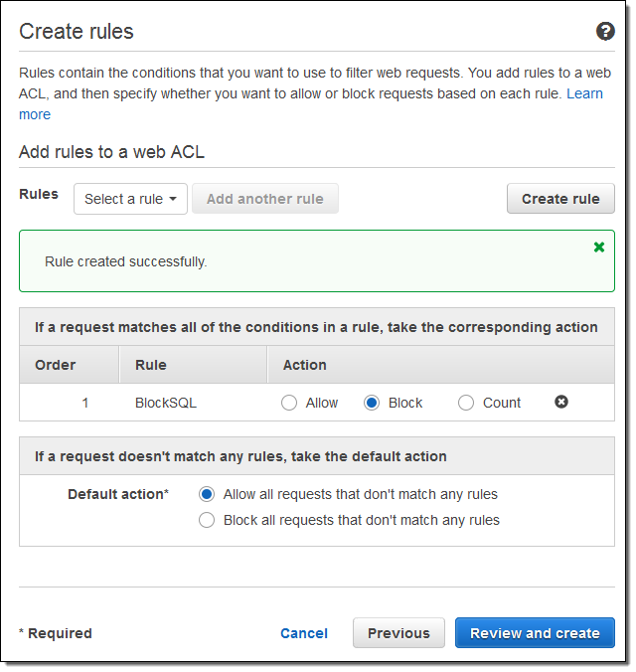Viewport: 636px width, 672px height.
Task: Click the Rule created successfully message
Action: [x=126, y=261]
